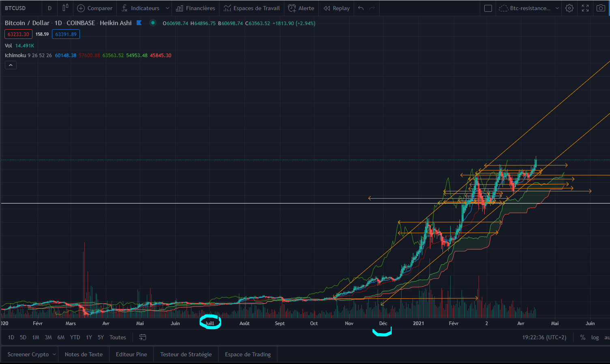Click Oct label on time axis
Viewport: 610px width, 364px height.
(x=314, y=323)
